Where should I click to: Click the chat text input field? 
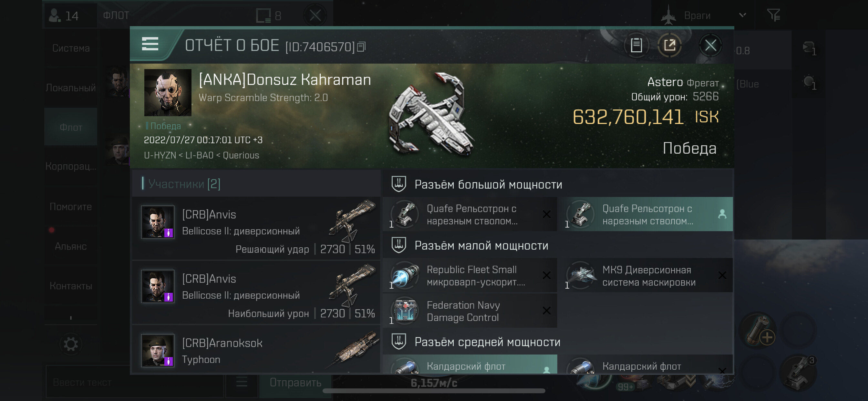click(x=135, y=383)
